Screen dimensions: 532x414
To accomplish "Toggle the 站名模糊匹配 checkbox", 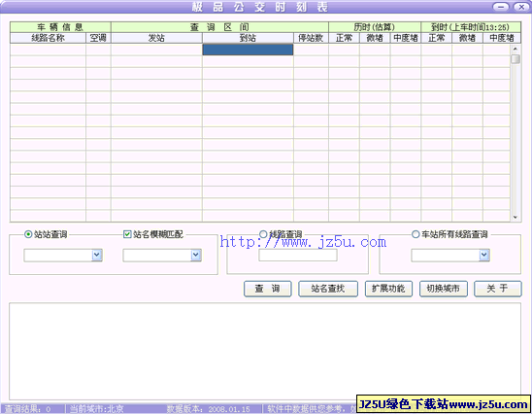I will (127, 234).
